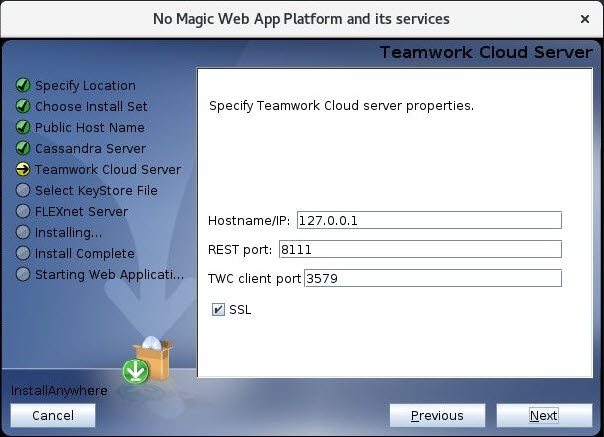The height and width of the screenshot is (437, 604).
Task: Click the window title bar text
Action: click(301, 19)
